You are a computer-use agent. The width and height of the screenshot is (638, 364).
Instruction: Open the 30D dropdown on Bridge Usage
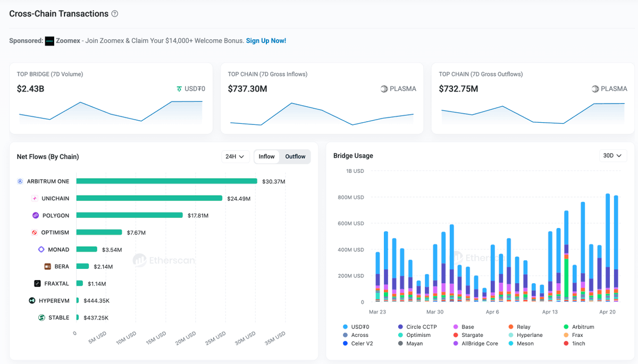point(612,155)
